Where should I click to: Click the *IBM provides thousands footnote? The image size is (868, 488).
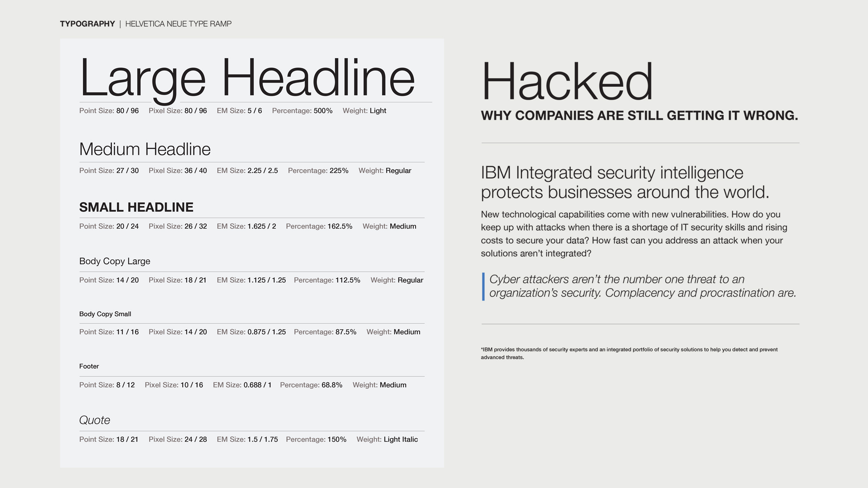coord(629,353)
